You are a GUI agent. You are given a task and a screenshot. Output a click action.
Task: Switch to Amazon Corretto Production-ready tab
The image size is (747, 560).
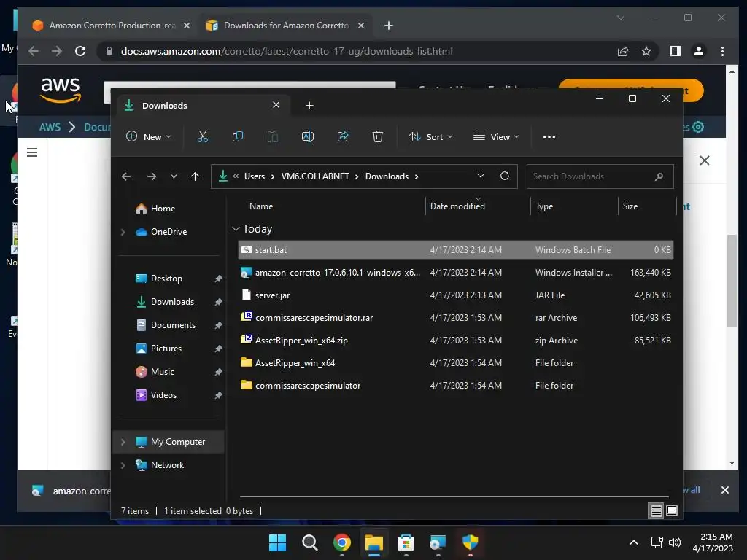(x=112, y=26)
